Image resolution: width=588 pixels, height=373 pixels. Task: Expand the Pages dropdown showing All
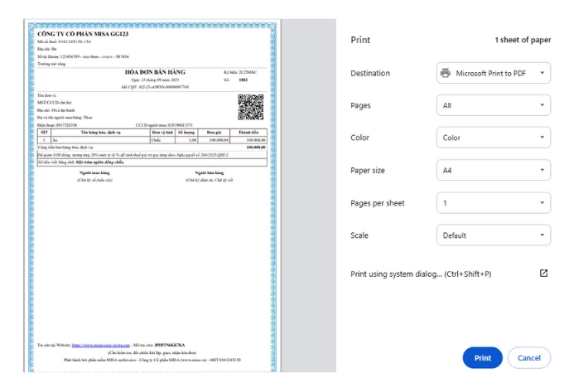click(494, 105)
